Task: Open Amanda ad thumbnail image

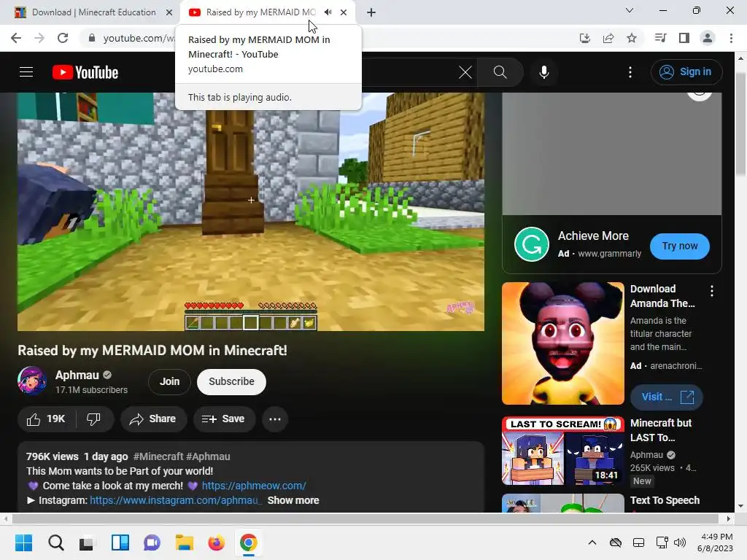Action: coord(562,343)
